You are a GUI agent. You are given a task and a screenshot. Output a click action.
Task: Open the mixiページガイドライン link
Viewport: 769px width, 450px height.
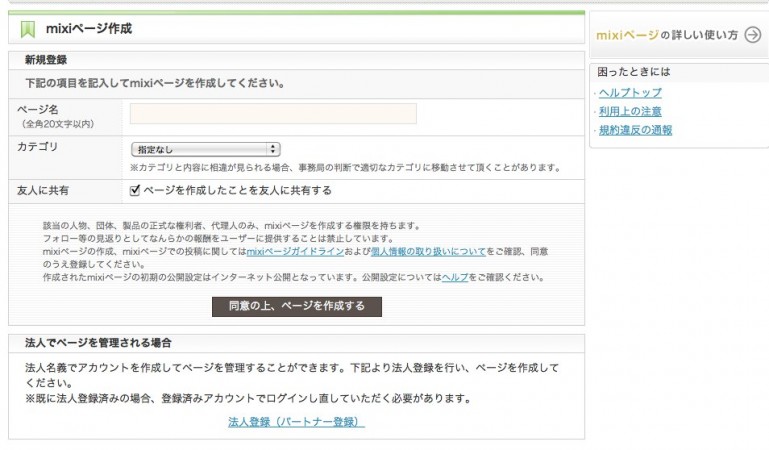click(x=294, y=252)
